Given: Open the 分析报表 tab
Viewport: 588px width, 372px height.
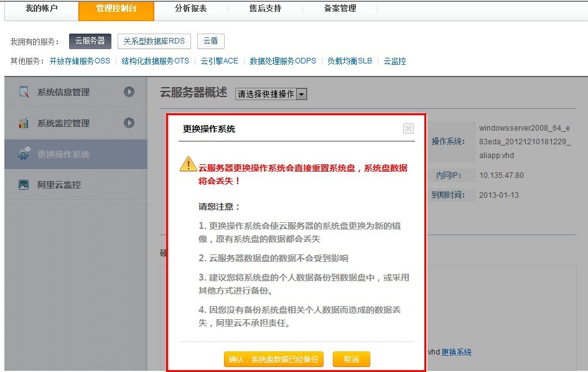Looking at the screenshot, I should click(190, 8).
